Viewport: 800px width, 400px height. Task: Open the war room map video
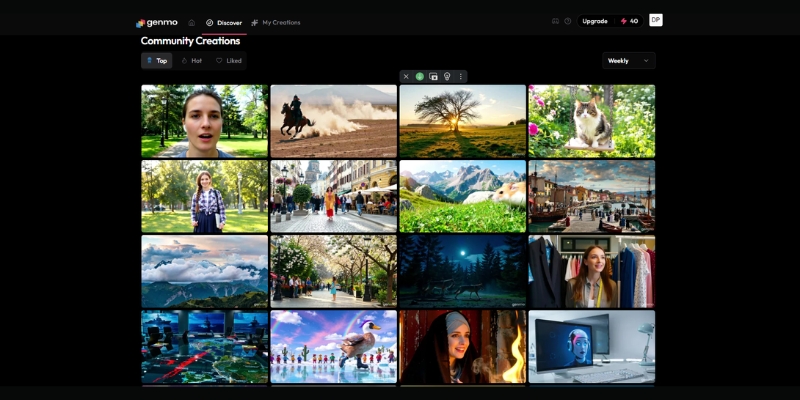click(x=205, y=346)
